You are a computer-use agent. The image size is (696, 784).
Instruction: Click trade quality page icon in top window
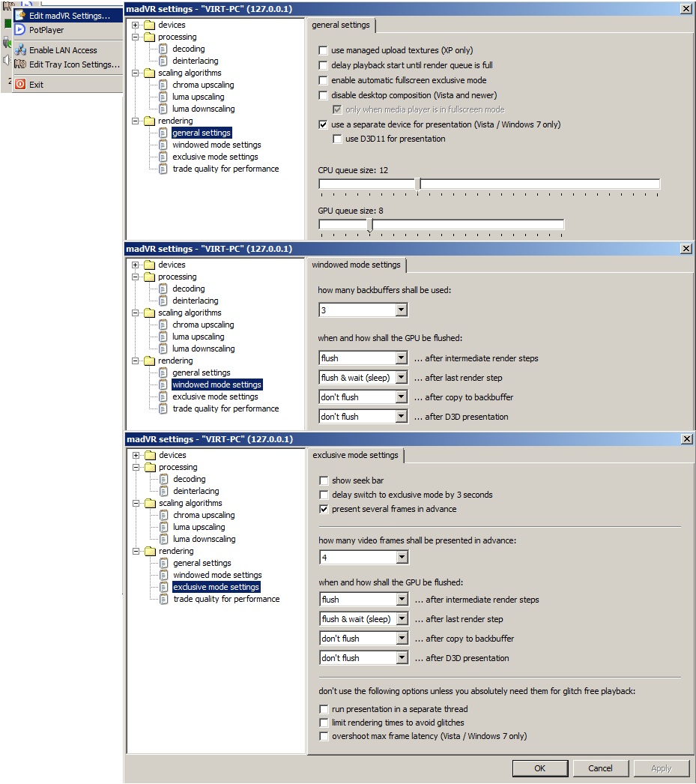click(163, 169)
